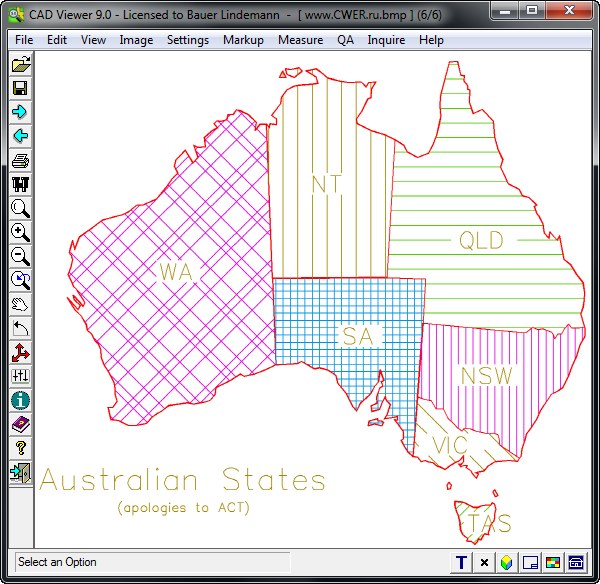Select the Pan hand tool

(x=20, y=304)
